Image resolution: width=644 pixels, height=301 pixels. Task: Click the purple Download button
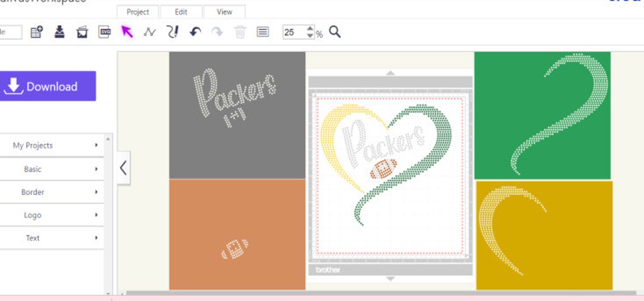pyautogui.click(x=48, y=86)
